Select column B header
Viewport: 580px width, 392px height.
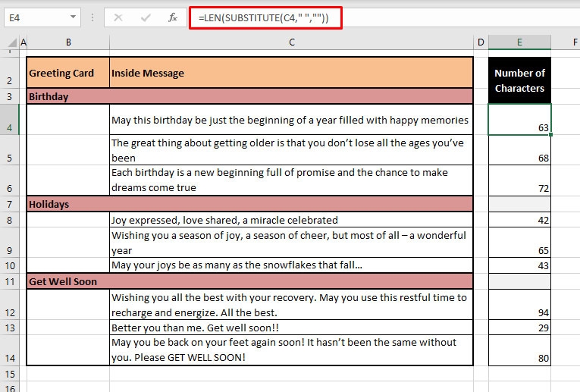[x=68, y=42]
